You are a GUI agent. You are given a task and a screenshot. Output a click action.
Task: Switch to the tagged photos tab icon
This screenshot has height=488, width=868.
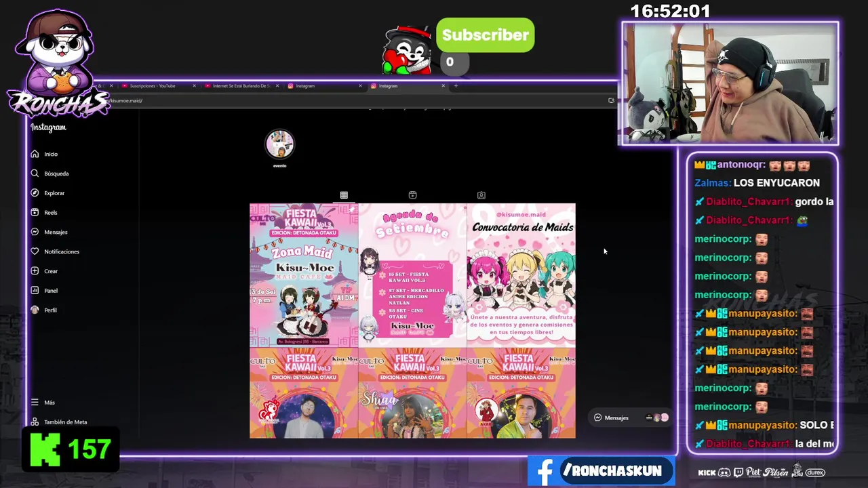[481, 195]
